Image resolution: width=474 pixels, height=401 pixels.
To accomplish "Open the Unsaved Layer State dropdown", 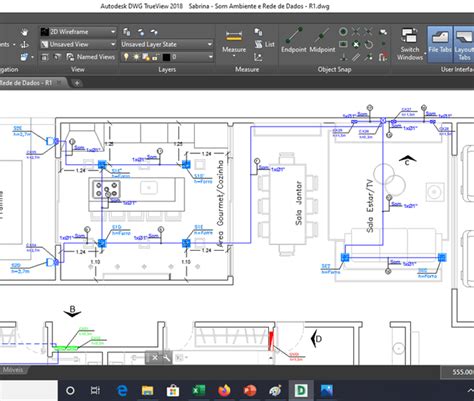I will coord(167,44).
